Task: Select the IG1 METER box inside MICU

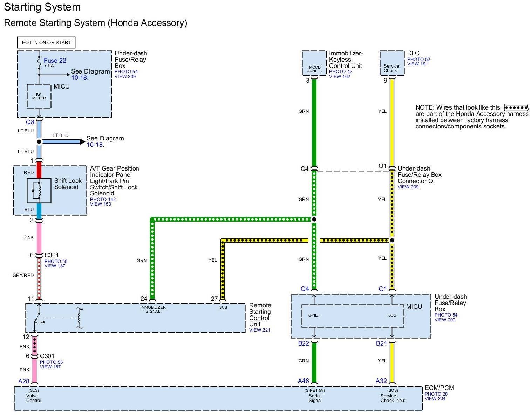Action: tap(39, 96)
